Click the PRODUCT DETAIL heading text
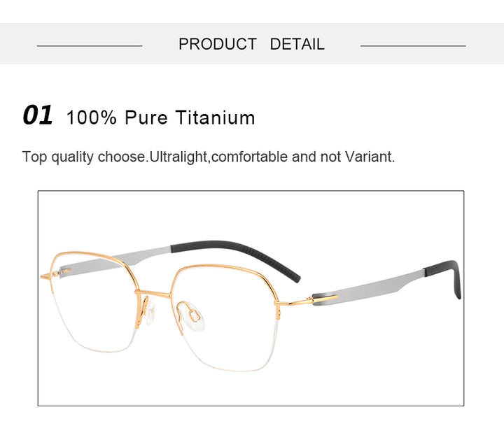 [x=251, y=44]
